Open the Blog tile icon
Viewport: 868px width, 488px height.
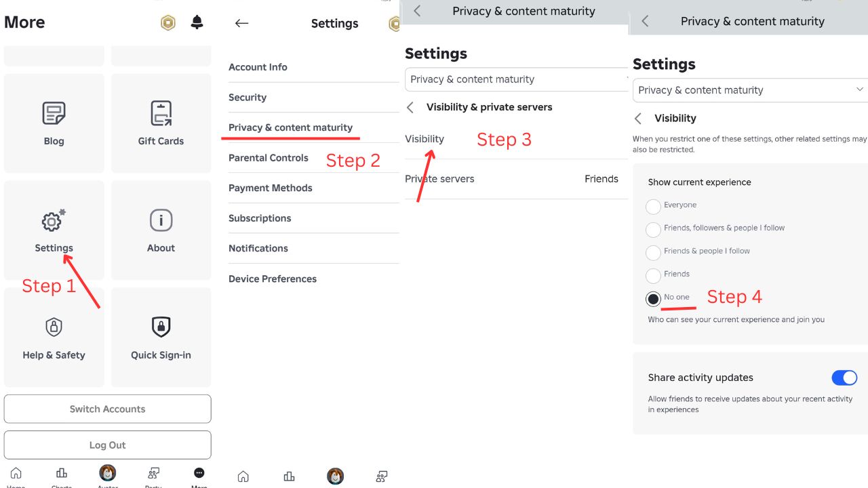point(54,114)
